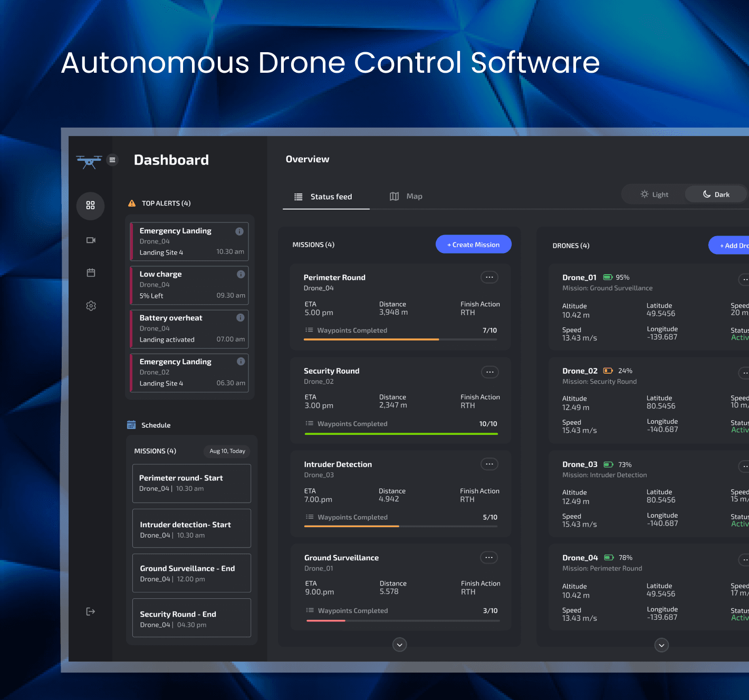Click info icon on Battery overheat alert
The width and height of the screenshot is (749, 700).
[241, 317]
